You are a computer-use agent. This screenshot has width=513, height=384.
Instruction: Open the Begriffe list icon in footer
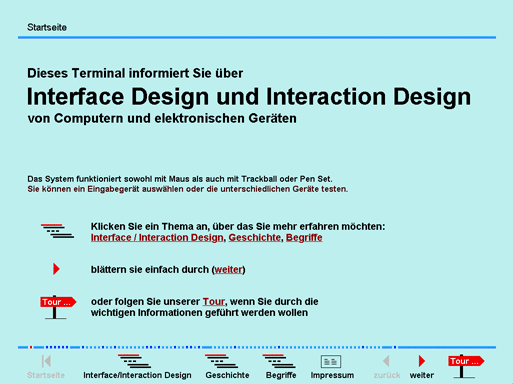point(279,361)
